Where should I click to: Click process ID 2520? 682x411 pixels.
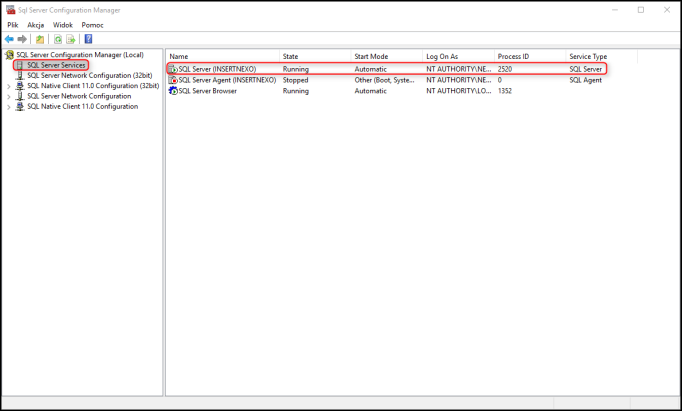[505, 69]
